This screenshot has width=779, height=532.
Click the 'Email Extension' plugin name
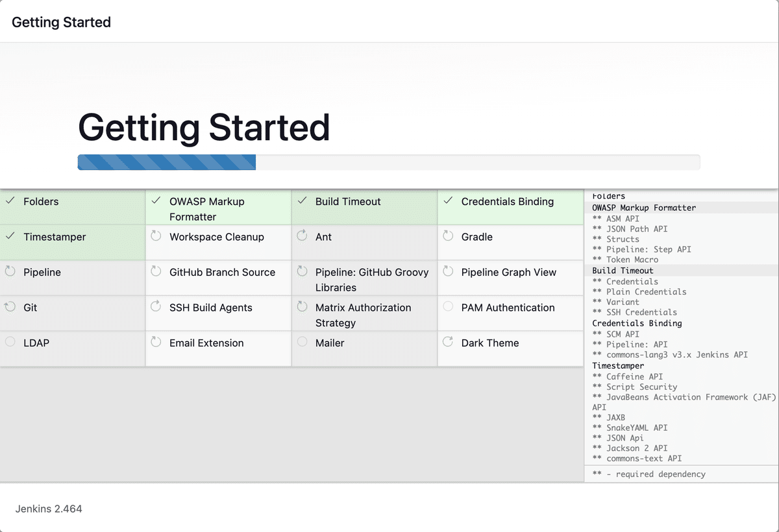tap(206, 343)
